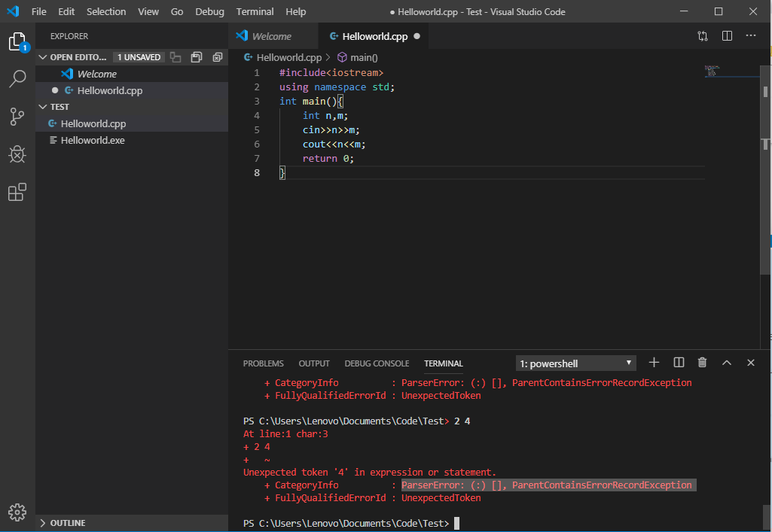Open the powershell terminal selector dropdown
The height and width of the screenshot is (532, 772).
coord(576,363)
